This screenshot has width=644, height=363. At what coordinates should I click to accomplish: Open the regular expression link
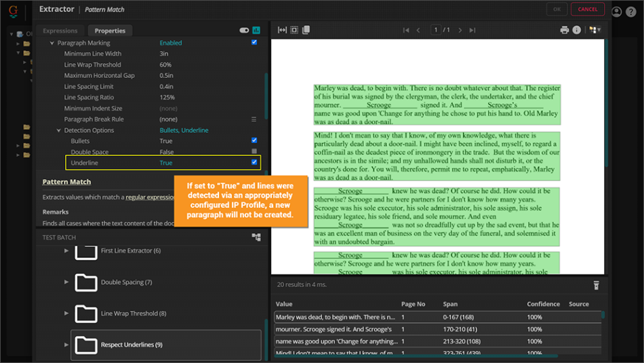[x=150, y=197]
